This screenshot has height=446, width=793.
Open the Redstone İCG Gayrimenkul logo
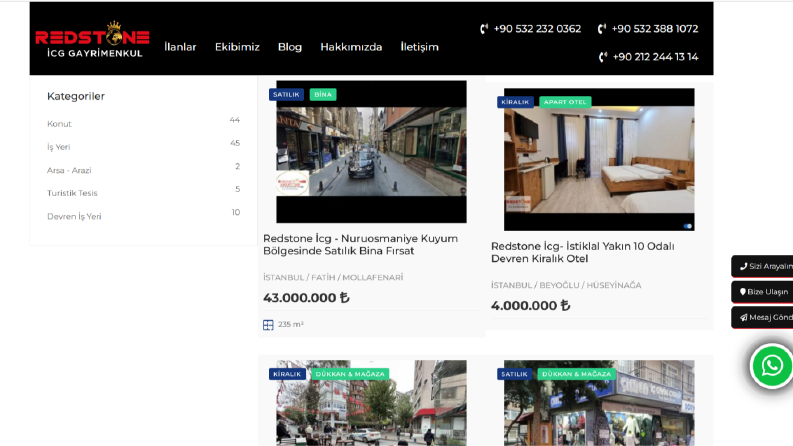92,39
